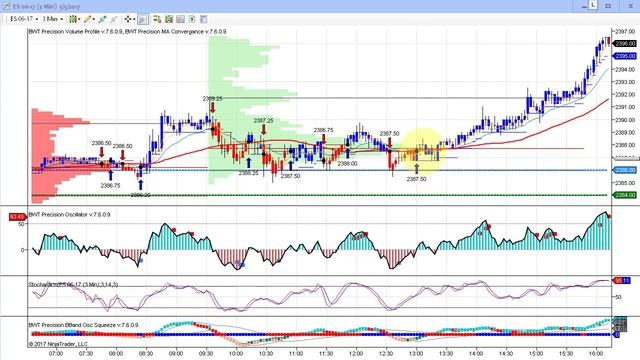The width and height of the screenshot is (640, 360).
Task: Click the red 52.45 oscillator value marker
Action: click(x=18, y=217)
